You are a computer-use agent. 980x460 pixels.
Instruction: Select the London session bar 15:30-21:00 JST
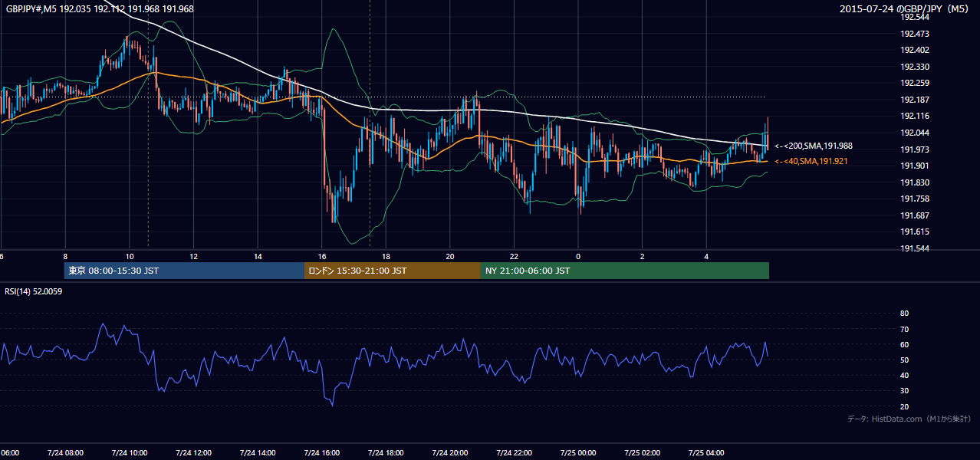pyautogui.click(x=393, y=271)
